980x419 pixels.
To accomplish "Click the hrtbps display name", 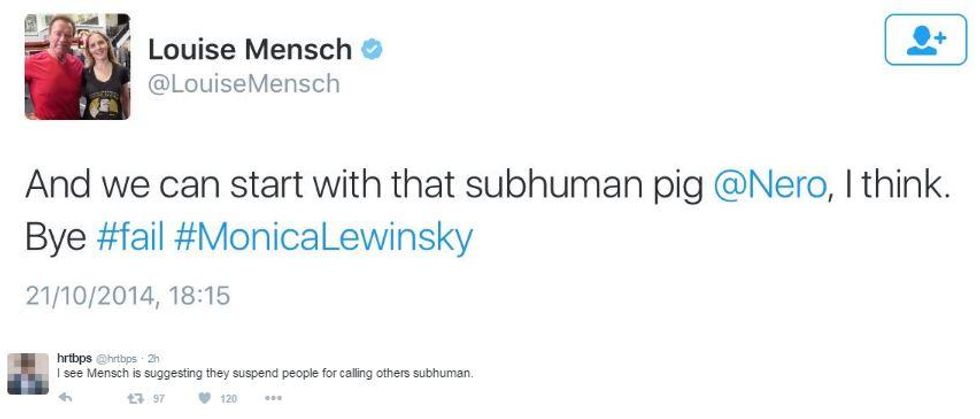I will [x=74, y=358].
